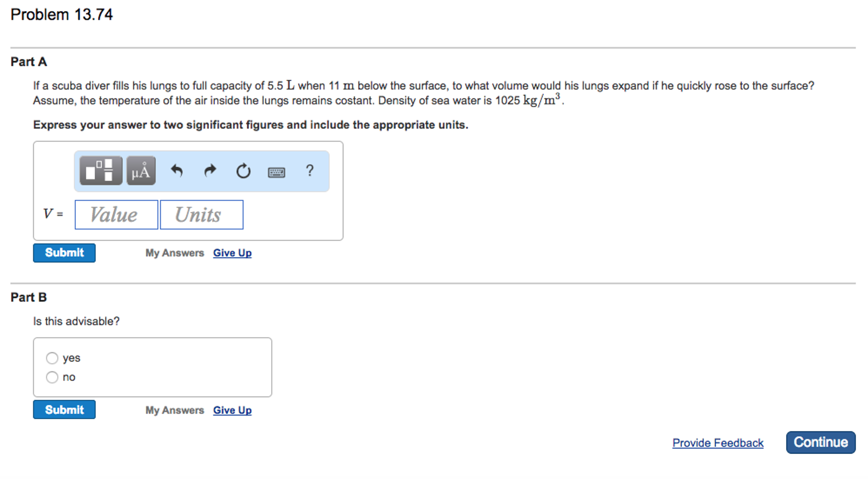This screenshot has width=868, height=479.
Task: Reset the answer with the circular arrow
Action: coord(243,171)
